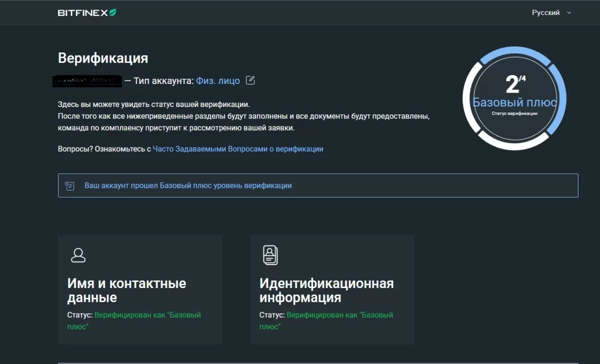The width and height of the screenshot is (600, 364).
Task: Click the redacted account name area
Action: [86, 81]
